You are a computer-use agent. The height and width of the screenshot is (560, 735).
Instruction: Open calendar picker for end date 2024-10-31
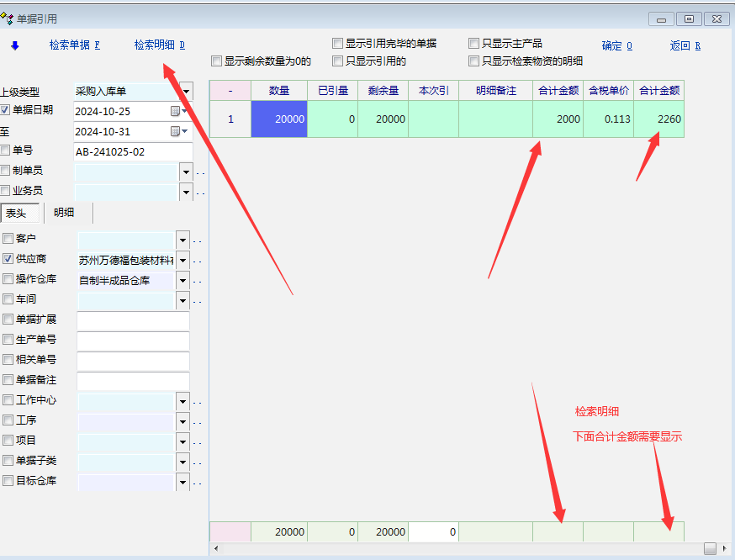pyautogui.click(x=177, y=131)
